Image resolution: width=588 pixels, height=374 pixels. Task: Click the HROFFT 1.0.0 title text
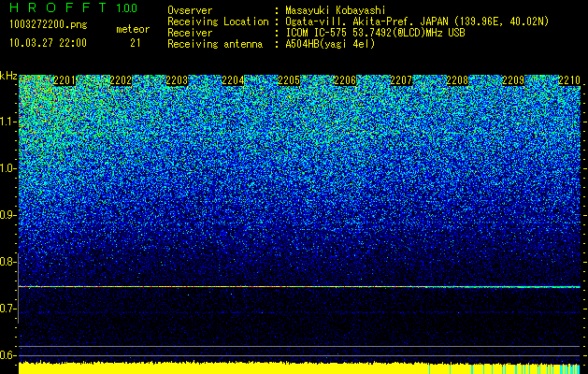coord(73,8)
